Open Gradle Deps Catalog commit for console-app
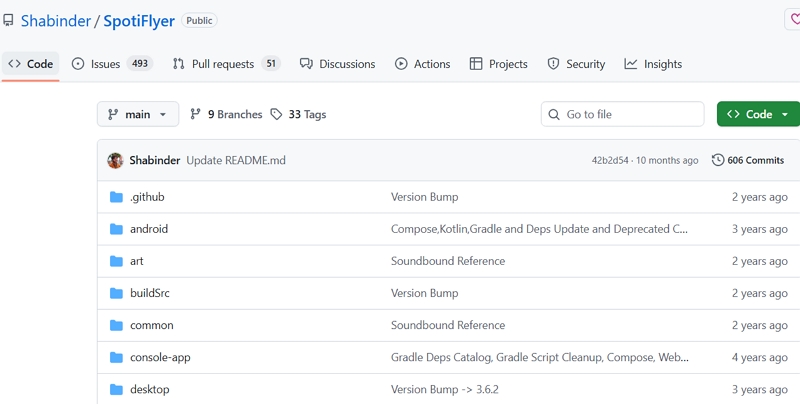The width and height of the screenshot is (800, 404). tap(540, 358)
